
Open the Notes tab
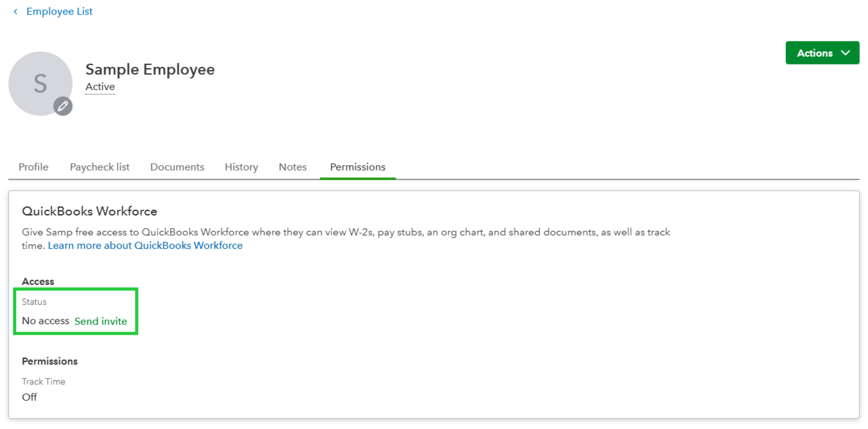[x=292, y=167]
